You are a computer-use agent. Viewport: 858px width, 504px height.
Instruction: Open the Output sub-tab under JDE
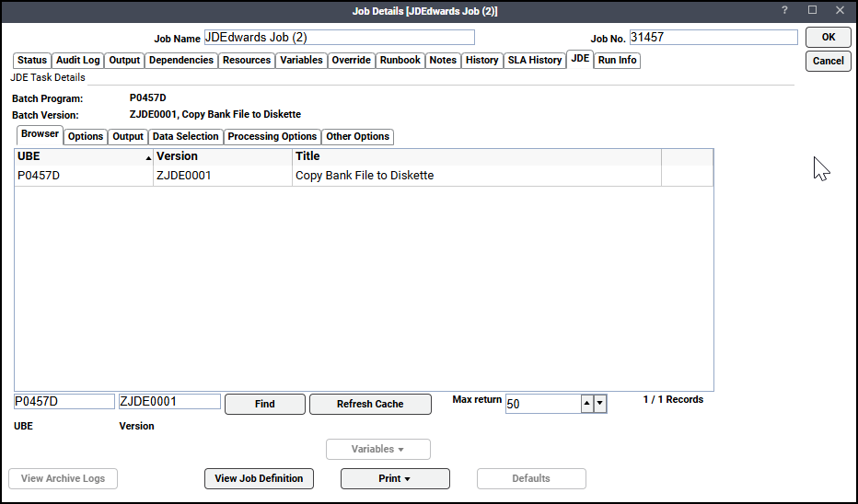(127, 137)
